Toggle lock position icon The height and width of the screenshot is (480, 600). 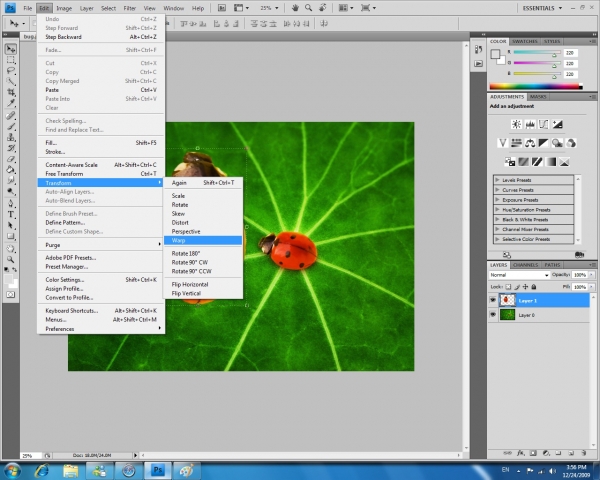(525, 287)
